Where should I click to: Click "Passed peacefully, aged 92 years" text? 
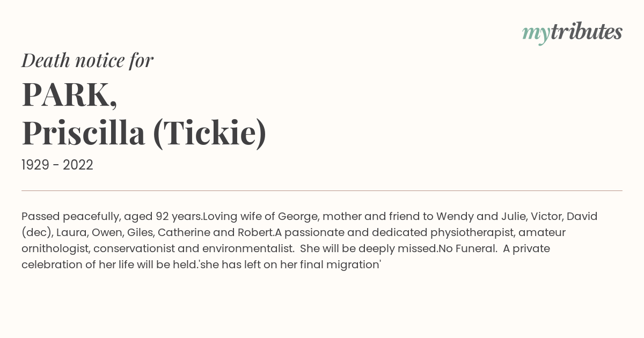(x=112, y=217)
